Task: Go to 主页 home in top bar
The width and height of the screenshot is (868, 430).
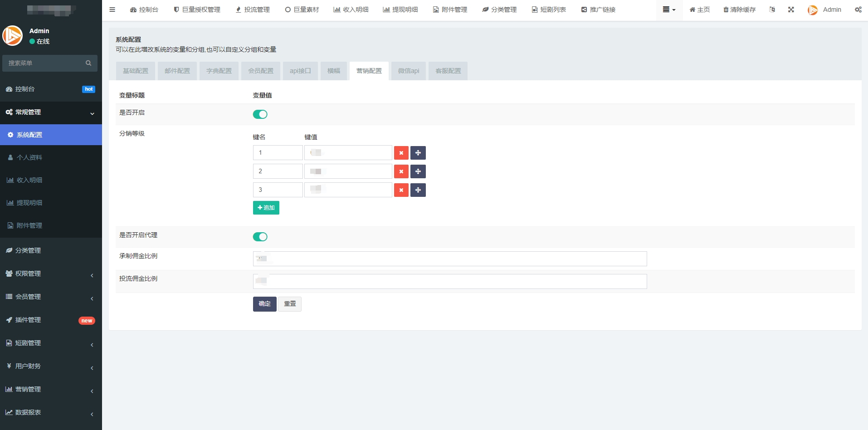Action: tap(700, 10)
